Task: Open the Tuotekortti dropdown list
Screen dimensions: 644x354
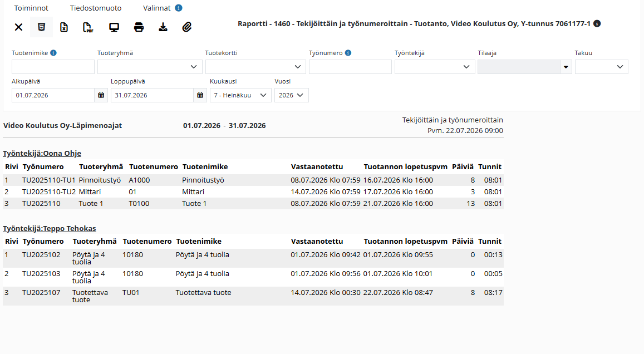Action: click(255, 67)
